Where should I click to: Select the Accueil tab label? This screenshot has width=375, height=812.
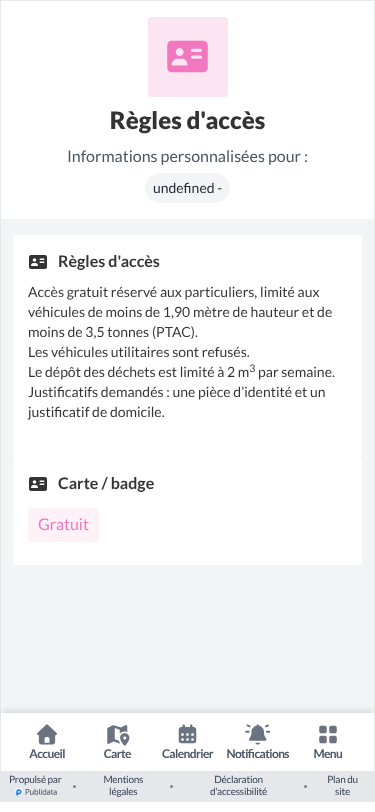[47, 754]
